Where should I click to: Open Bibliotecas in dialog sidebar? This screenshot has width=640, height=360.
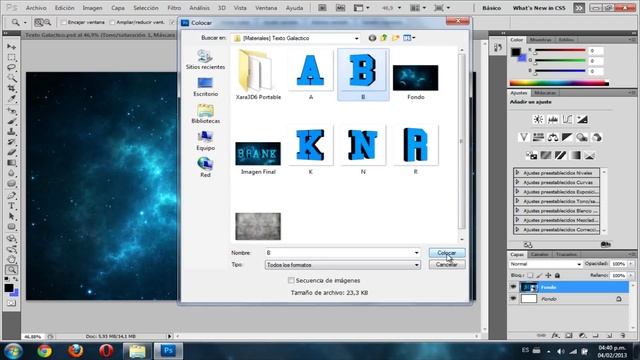point(205,114)
